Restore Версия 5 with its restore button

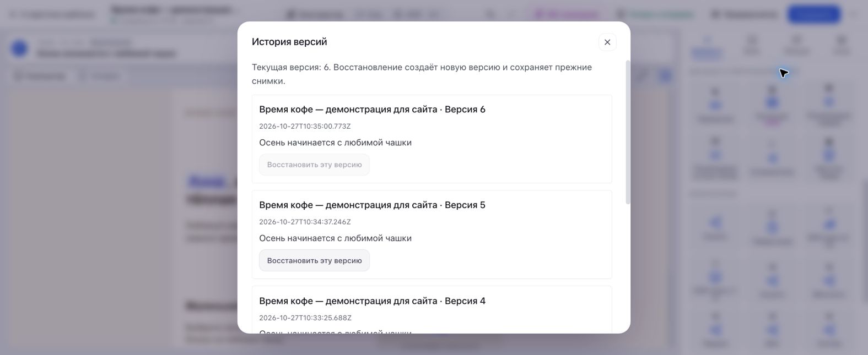click(314, 260)
